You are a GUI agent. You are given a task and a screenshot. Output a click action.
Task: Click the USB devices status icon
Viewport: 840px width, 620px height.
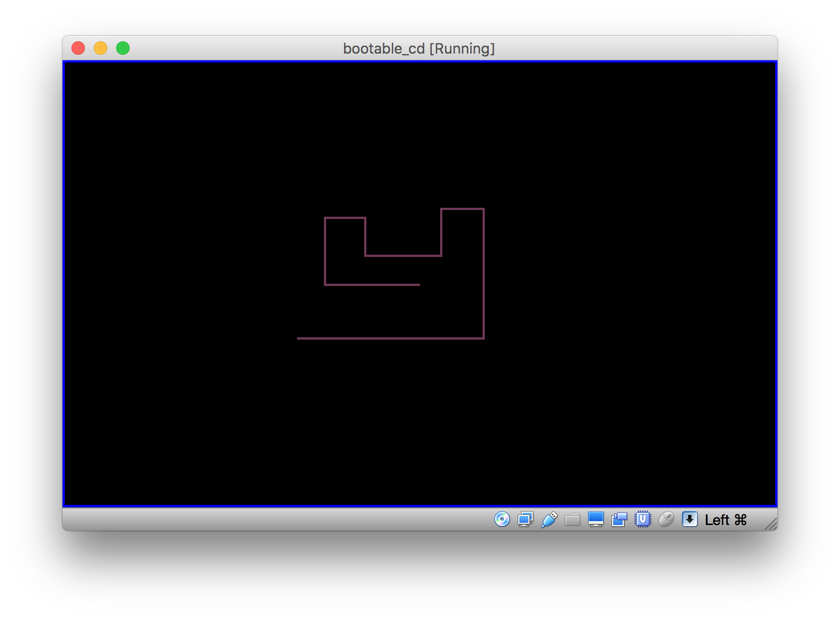coord(549,519)
